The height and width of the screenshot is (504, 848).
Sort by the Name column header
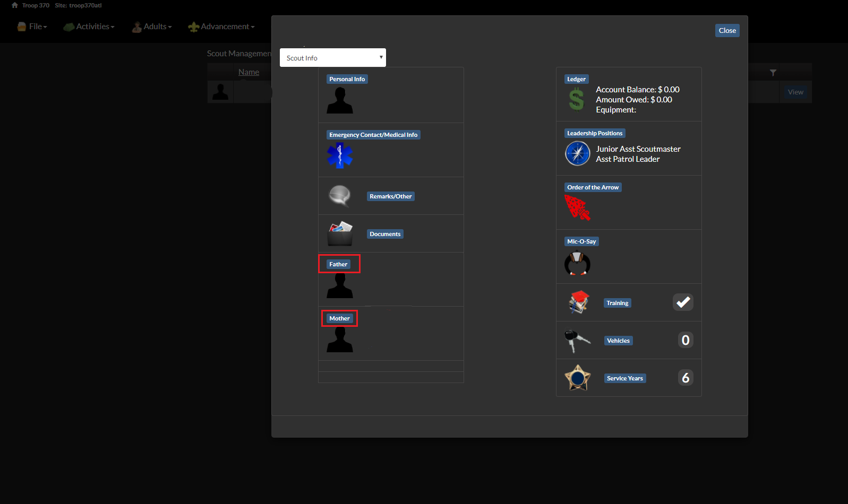pos(249,72)
